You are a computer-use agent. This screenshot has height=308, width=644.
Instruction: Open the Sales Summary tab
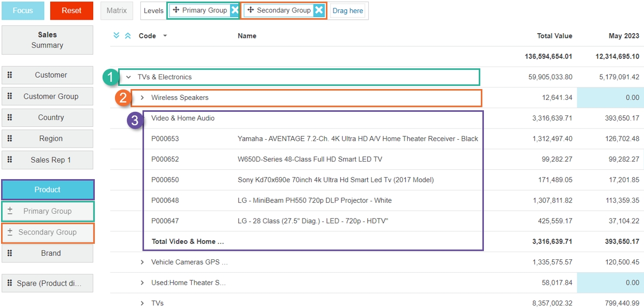tap(47, 40)
